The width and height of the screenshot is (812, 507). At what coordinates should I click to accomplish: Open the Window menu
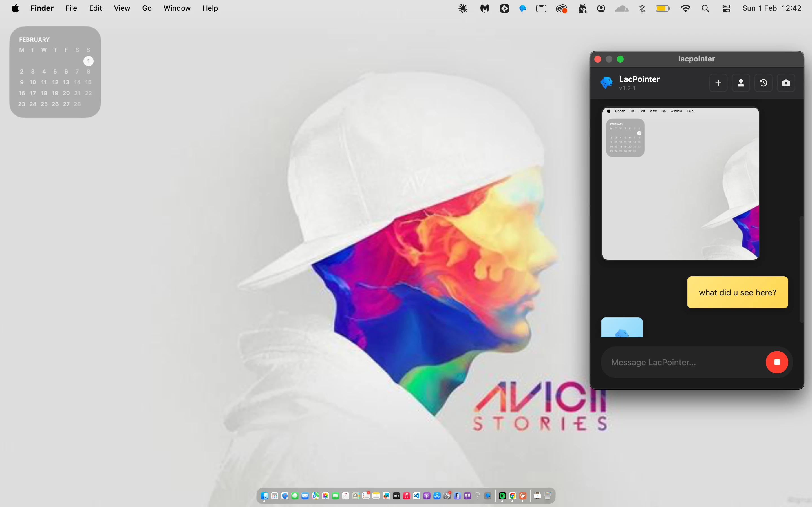(x=177, y=8)
